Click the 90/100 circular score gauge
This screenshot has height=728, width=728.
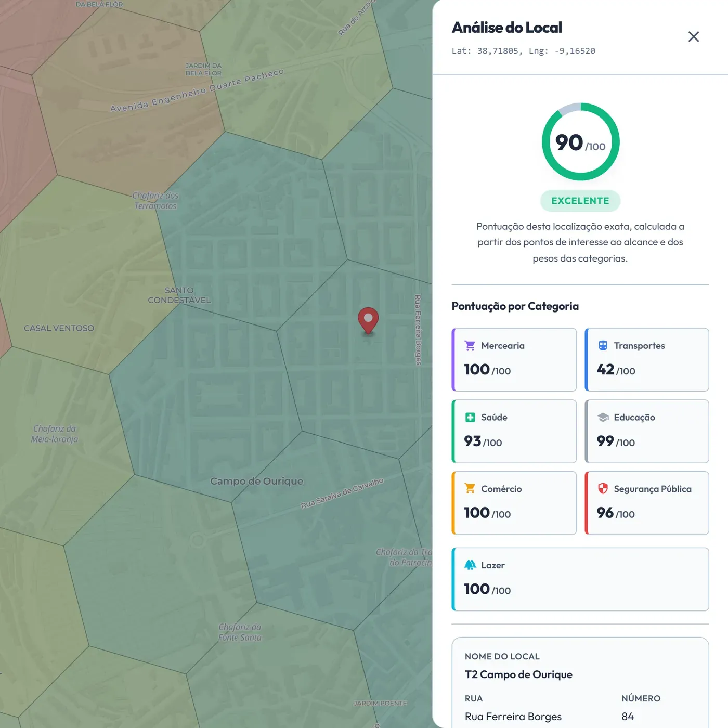(x=580, y=142)
